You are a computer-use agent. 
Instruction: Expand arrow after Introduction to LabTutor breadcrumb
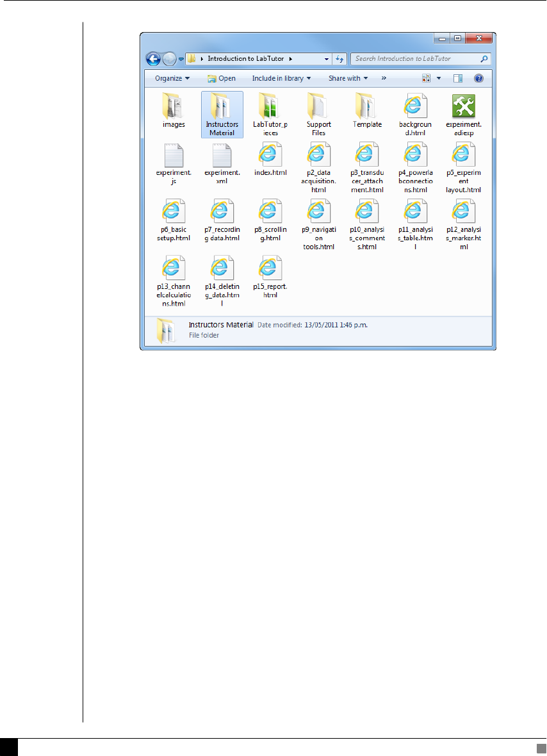291,59
